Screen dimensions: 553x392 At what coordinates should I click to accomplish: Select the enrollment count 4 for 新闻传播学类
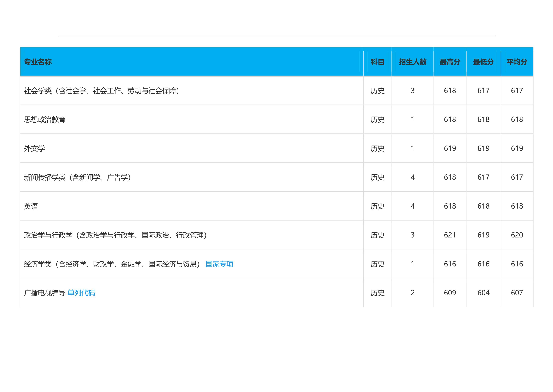pyautogui.click(x=412, y=177)
